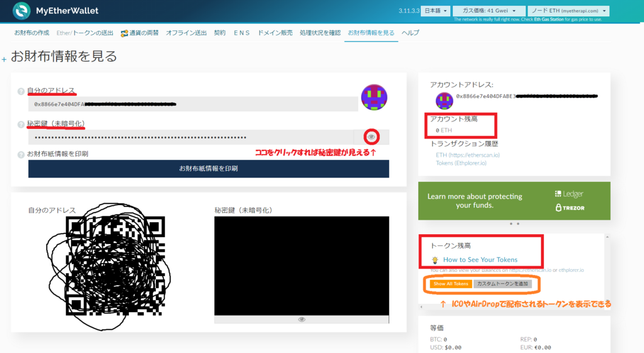
Task: Open the How to See Your Tokens link
Action: [480, 260]
